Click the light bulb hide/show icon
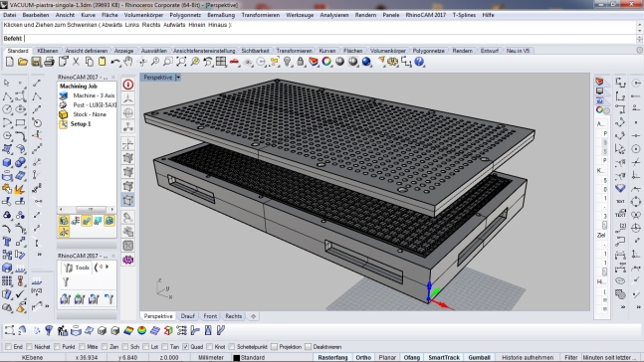 pos(287,62)
